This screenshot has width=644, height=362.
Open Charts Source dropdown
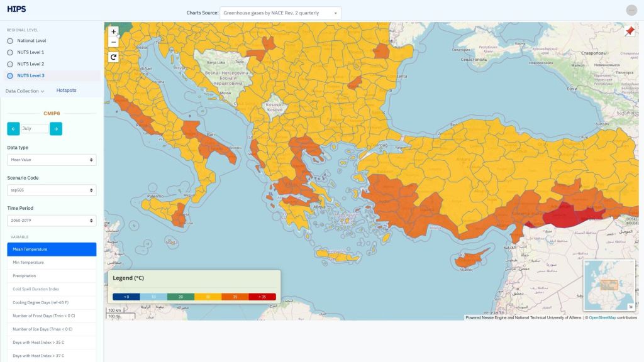(x=280, y=13)
